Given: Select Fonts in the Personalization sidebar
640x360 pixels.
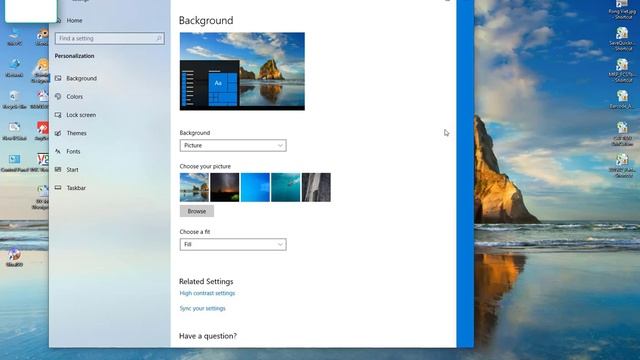Looking at the screenshot, I should coord(73,151).
